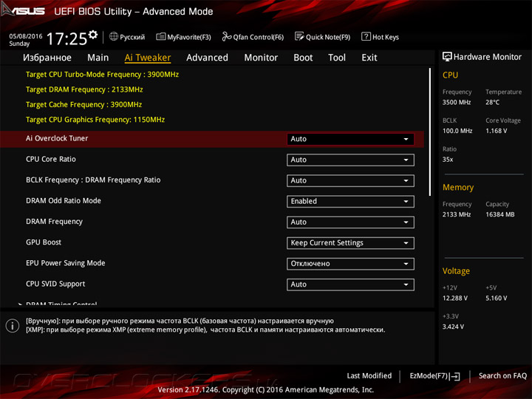The image size is (532, 399).
Task: Select DRAM Frequency setting label
Action: tap(54, 222)
